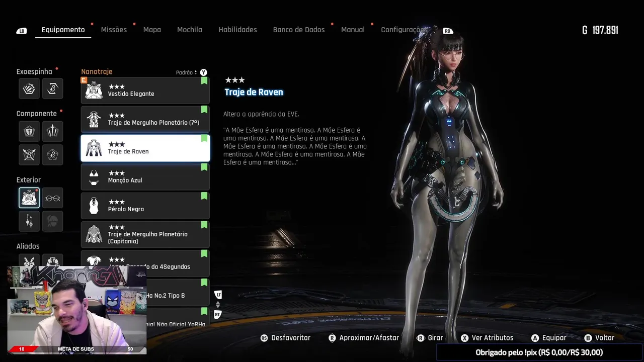Click the RS icon beside Desfavoritar
The image size is (644, 362).
pyautogui.click(x=264, y=338)
